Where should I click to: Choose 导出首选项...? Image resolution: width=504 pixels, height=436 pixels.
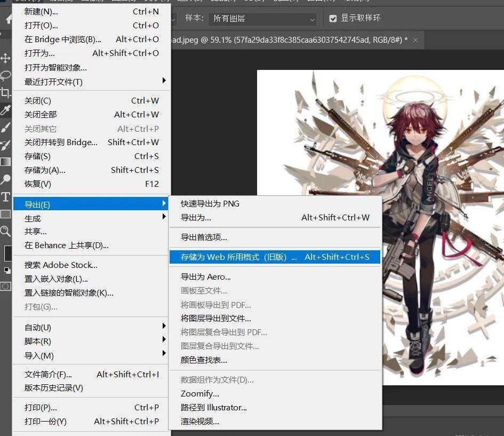click(275, 237)
